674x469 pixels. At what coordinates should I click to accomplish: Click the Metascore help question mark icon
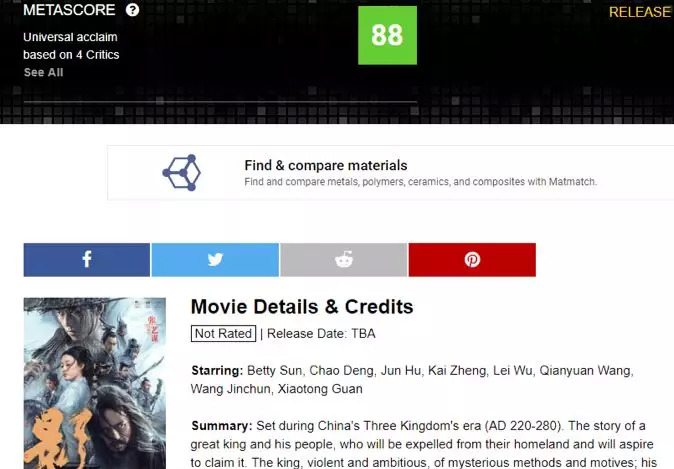132,9
